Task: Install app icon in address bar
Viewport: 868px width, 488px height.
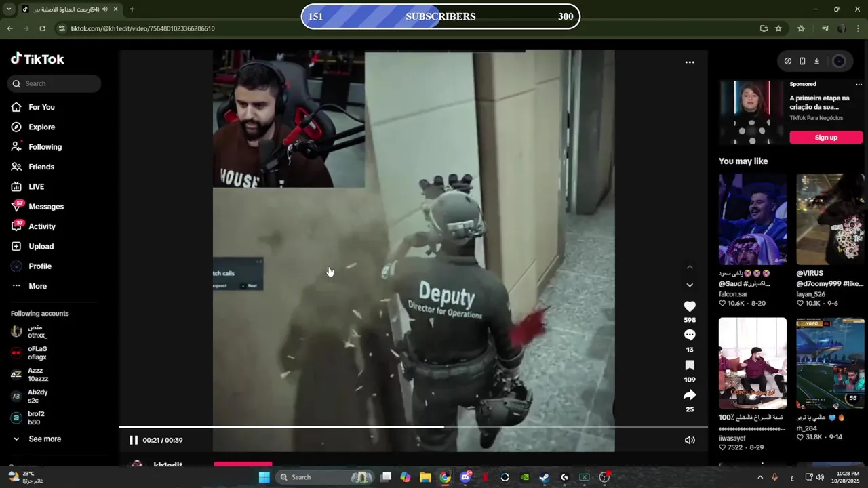Action: (x=764, y=28)
